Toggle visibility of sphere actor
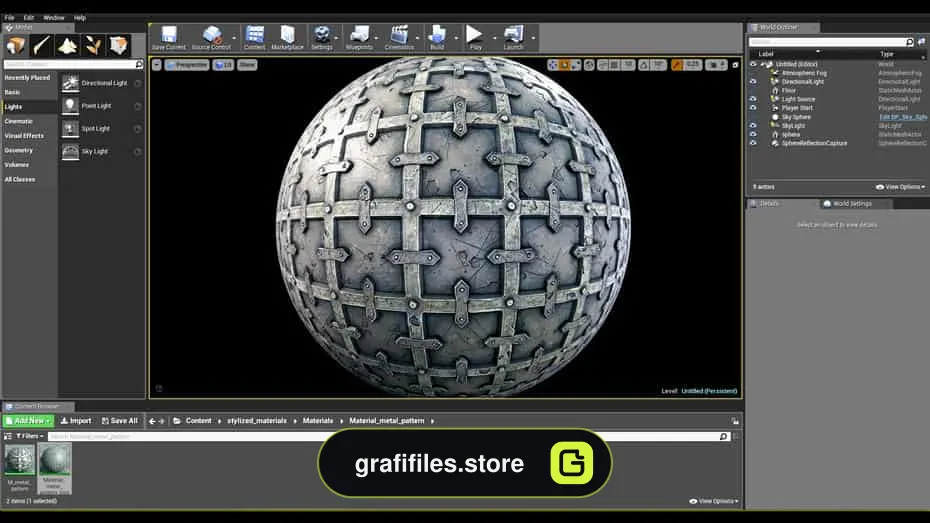 click(x=753, y=135)
